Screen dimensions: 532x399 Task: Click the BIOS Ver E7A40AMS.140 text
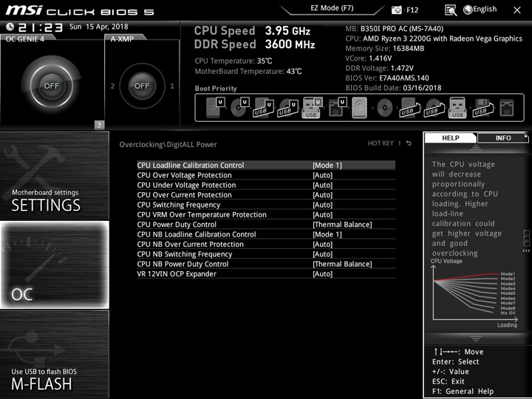[x=387, y=78]
